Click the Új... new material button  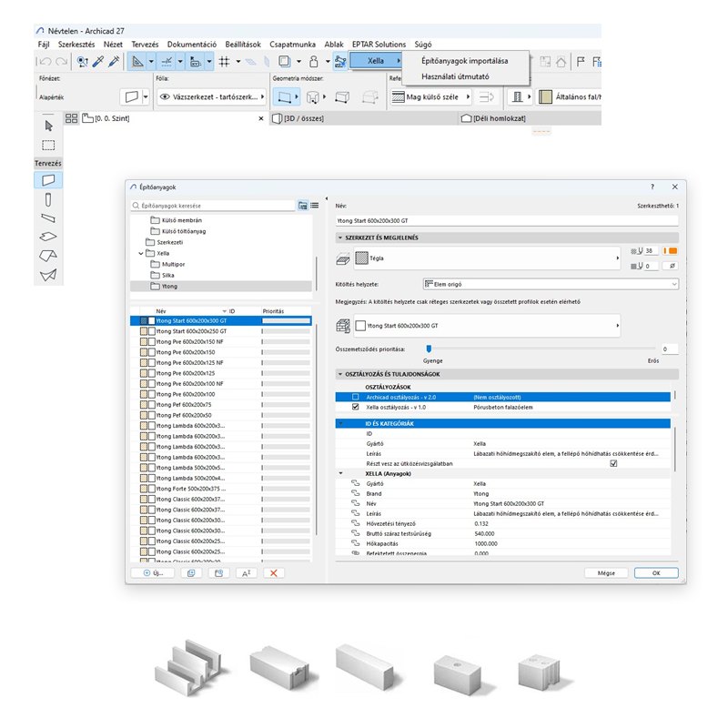pos(153,573)
